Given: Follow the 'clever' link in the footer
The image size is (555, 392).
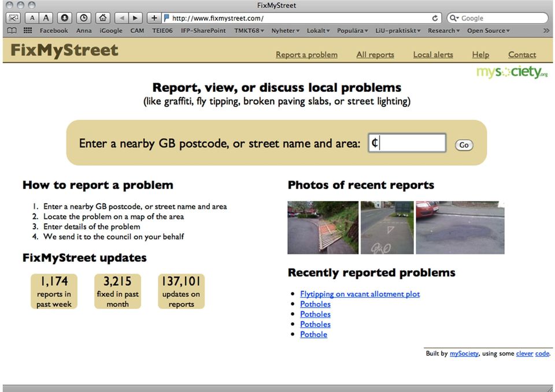Looking at the screenshot, I should [x=524, y=353].
